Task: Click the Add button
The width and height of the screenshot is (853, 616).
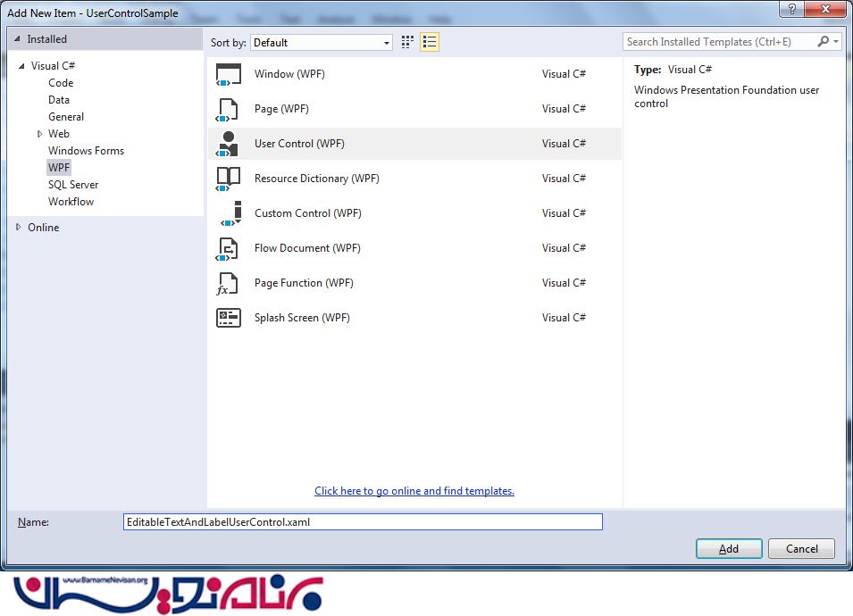Action: tap(728, 548)
